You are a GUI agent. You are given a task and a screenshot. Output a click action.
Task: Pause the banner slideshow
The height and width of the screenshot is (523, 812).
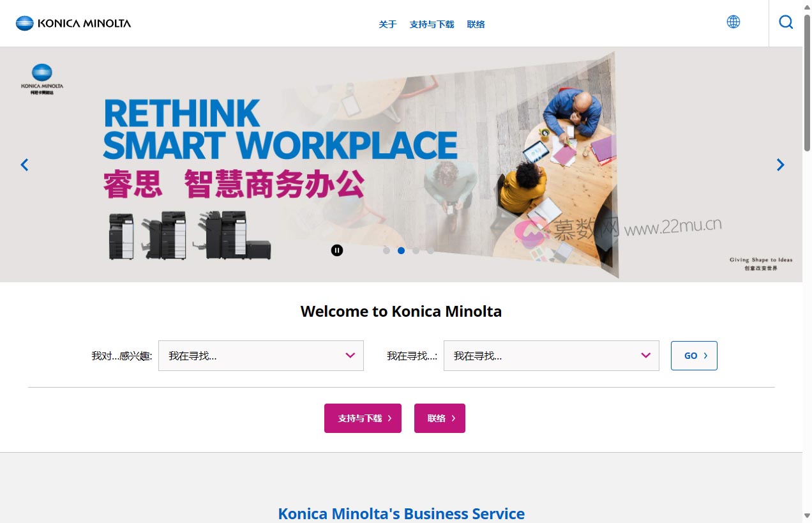click(x=337, y=250)
